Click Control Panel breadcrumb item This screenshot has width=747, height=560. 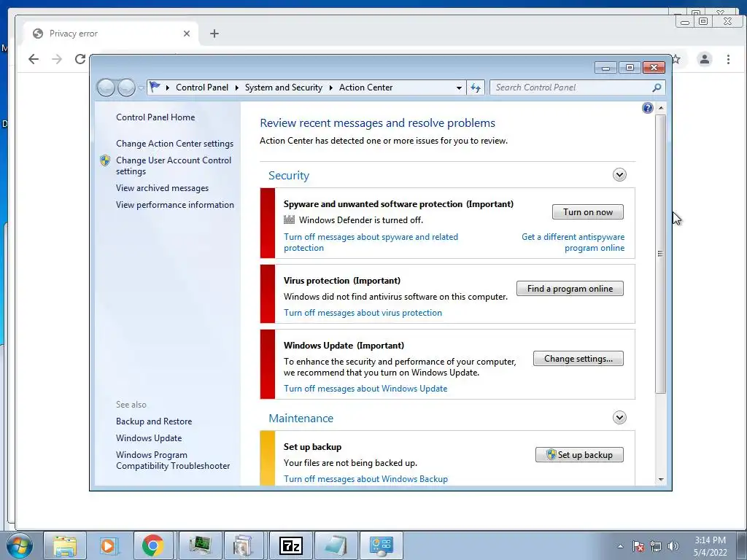click(202, 87)
